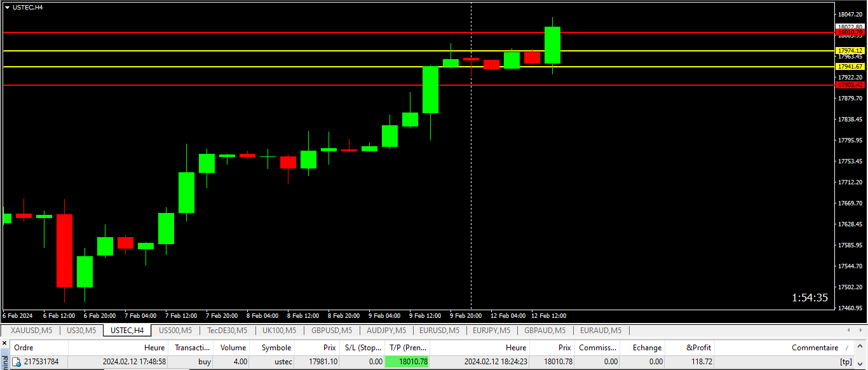
Task: Sort by the open Prix column header
Action: [317, 348]
